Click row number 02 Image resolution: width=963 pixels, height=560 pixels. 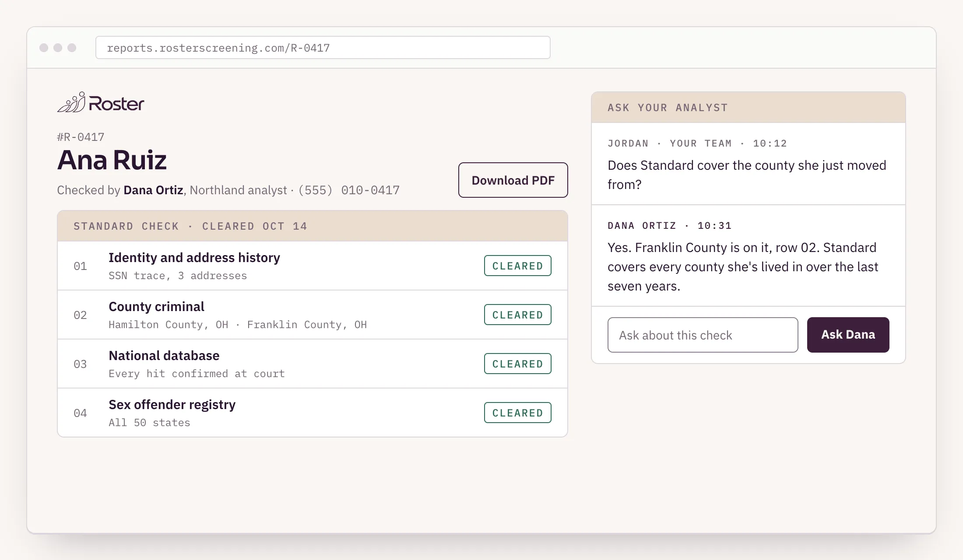pos(80,315)
